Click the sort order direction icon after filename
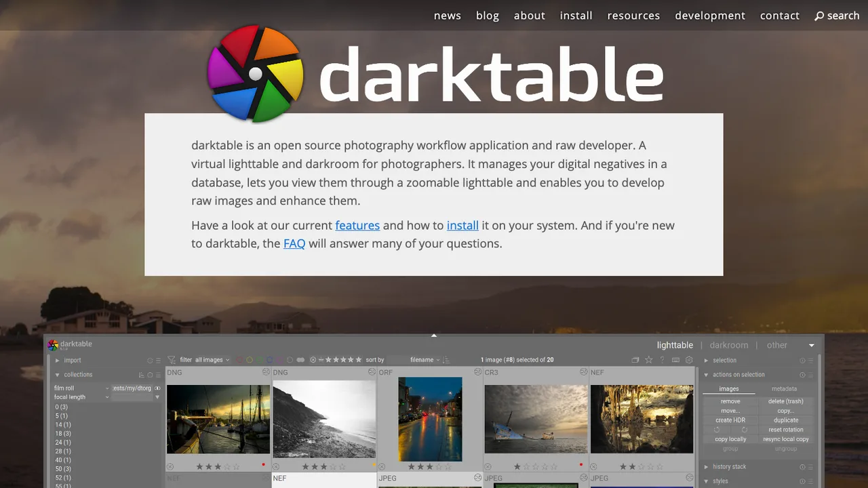Screen dimensions: 868x488 446,360
